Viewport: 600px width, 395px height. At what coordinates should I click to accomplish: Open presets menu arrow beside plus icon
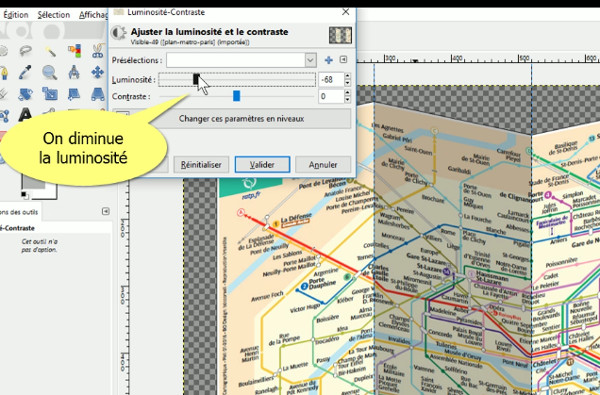coord(343,60)
